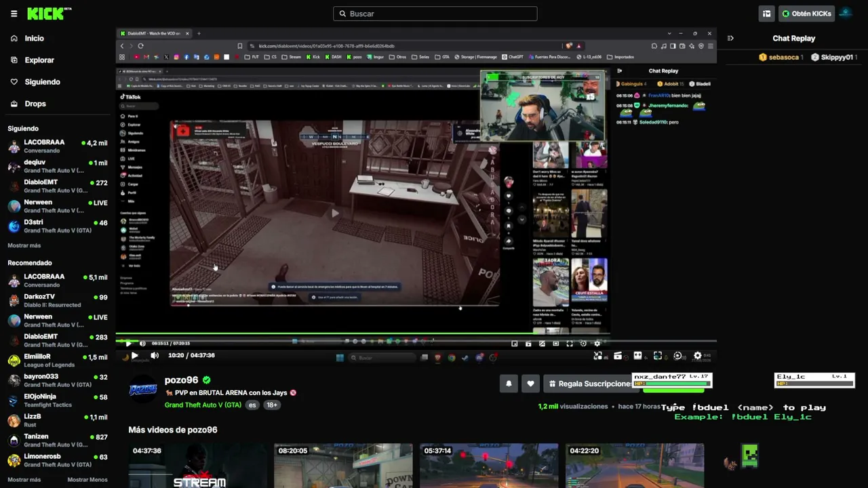This screenshot has width=868, height=488.
Task: Click the Más videos de pozo96 heading
Action: pos(173,430)
